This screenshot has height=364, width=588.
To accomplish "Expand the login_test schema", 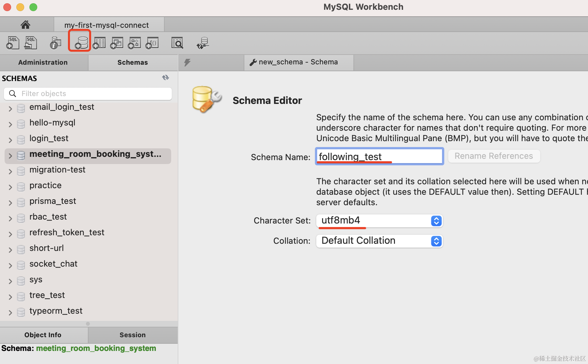I will point(10,140).
